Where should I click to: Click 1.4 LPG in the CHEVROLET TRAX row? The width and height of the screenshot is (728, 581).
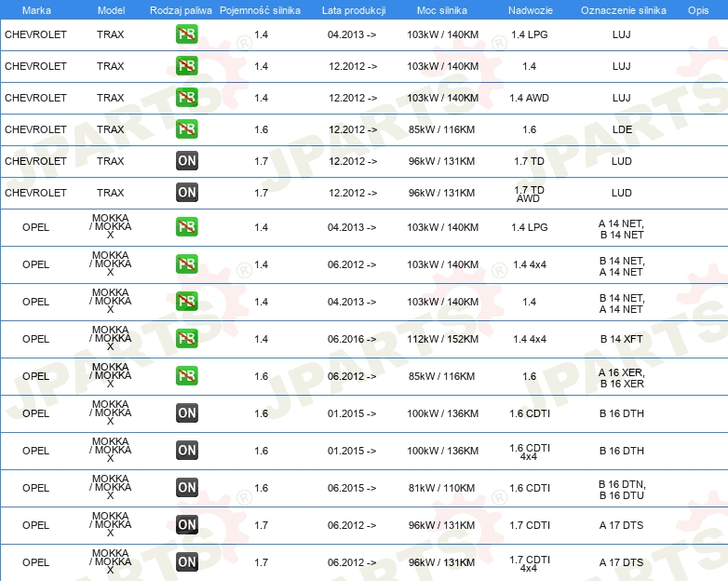click(x=530, y=34)
